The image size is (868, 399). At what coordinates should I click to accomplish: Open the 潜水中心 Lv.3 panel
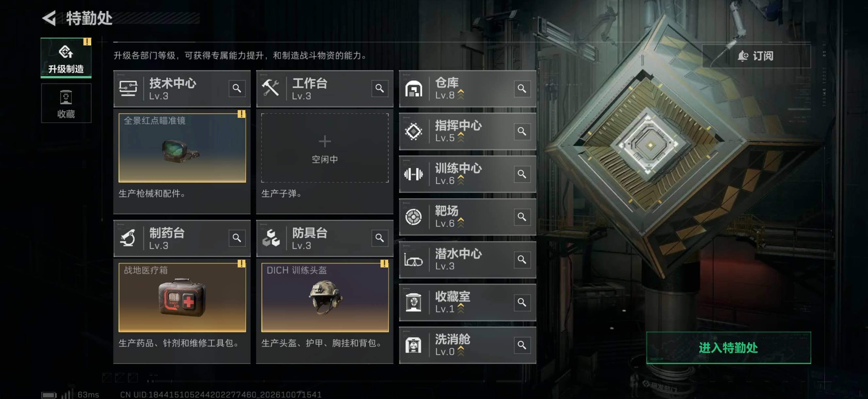click(468, 260)
